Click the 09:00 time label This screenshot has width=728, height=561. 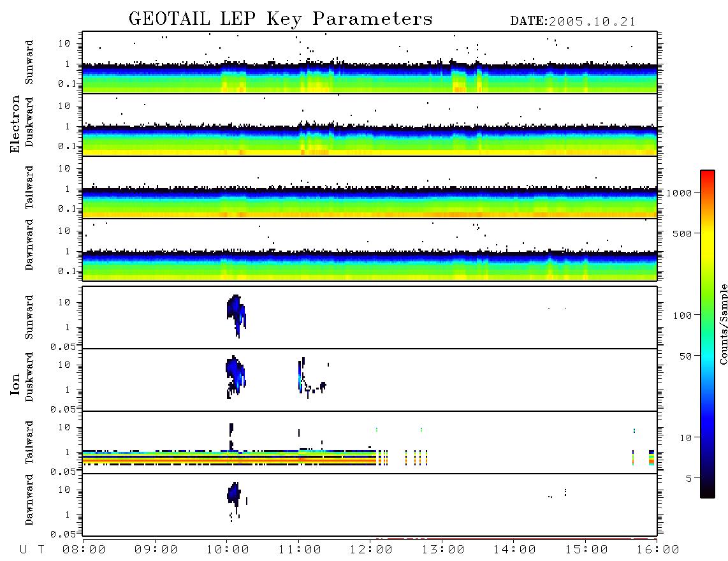(x=156, y=550)
